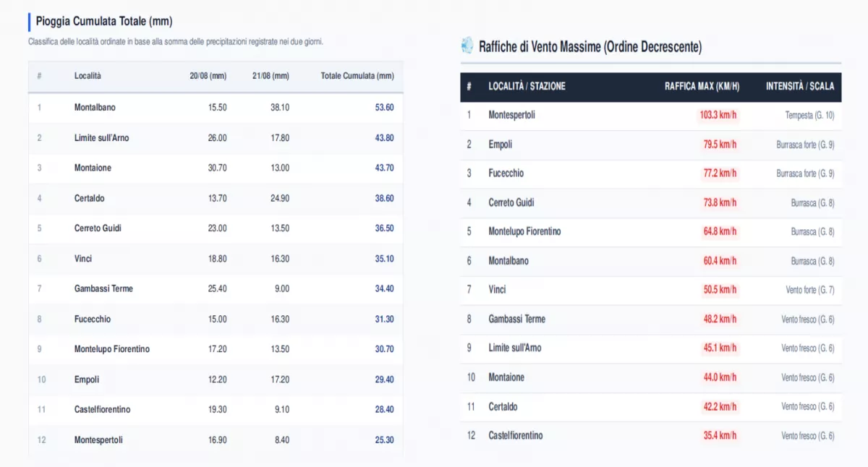
Task: Select the Castelfiorentino row in the wind table
Action: [x=651, y=435]
